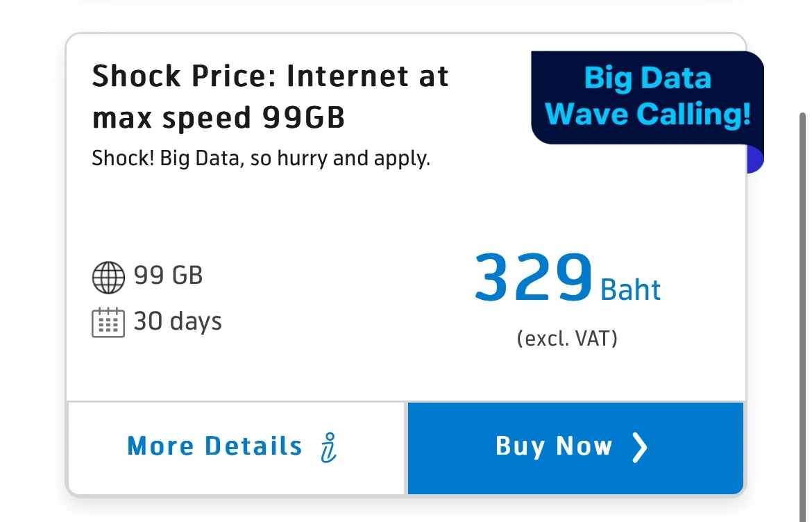Click 'Big Data' text in the badge
Image resolution: width=812 pixels, height=522 pixels.
coord(648,78)
